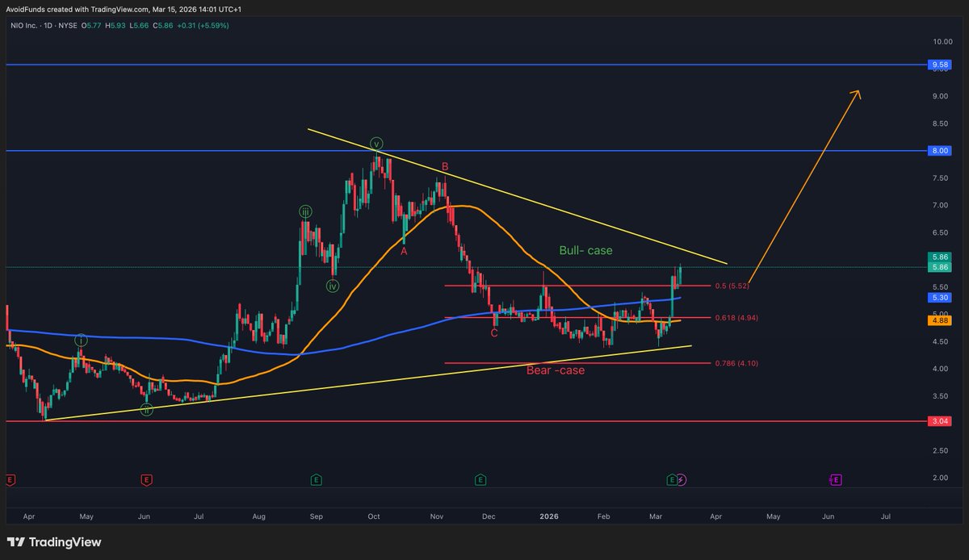Click the bold 2026 time axis label
The width and height of the screenshot is (969, 560).
[x=548, y=515]
